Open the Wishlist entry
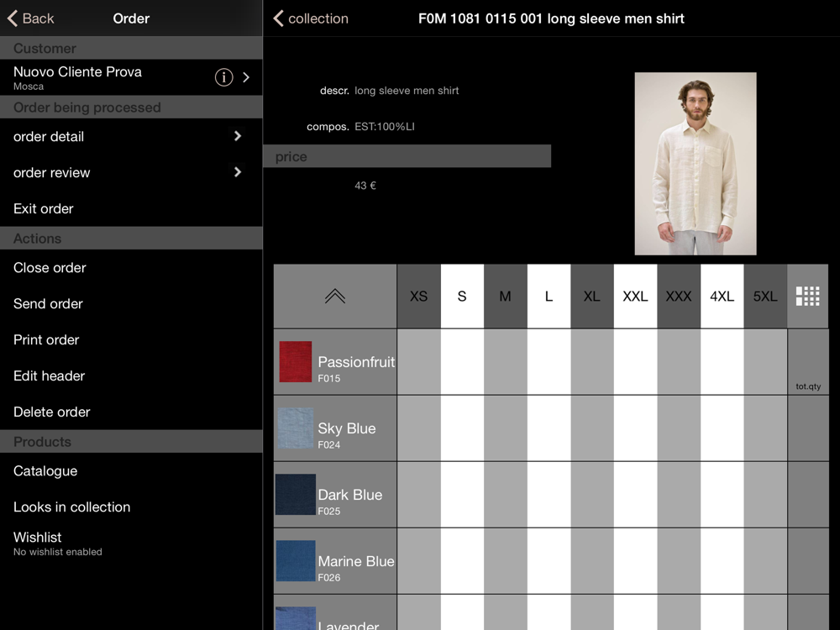This screenshot has height=630, width=840. coord(131,543)
